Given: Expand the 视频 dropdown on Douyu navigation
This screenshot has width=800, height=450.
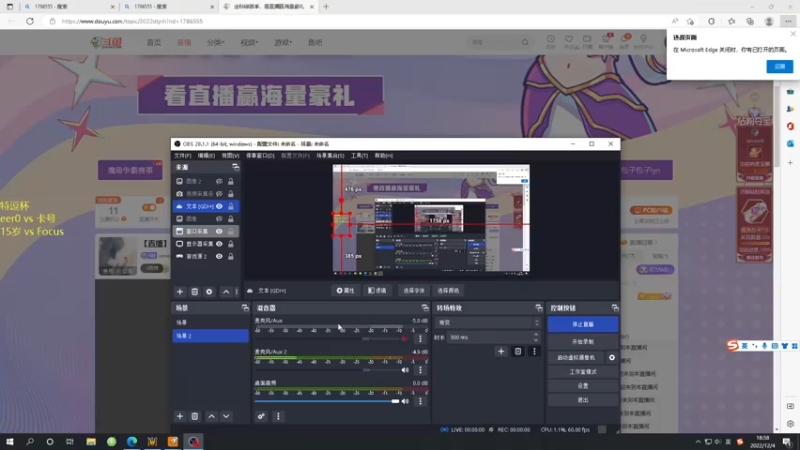Looking at the screenshot, I should (249, 42).
